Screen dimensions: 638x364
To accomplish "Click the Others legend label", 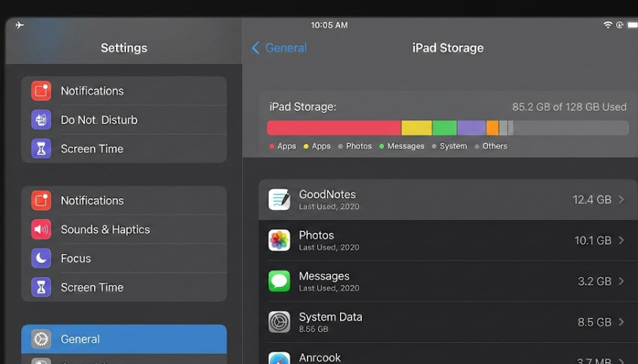I will click(495, 146).
